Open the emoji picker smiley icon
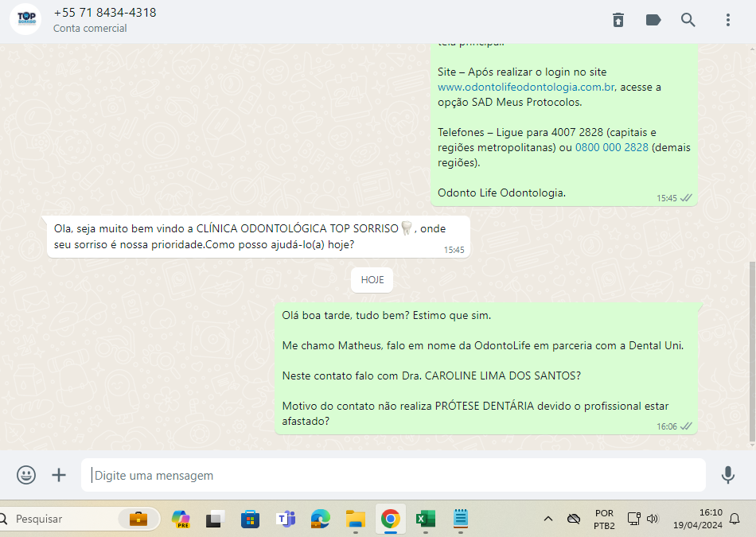 coord(26,475)
